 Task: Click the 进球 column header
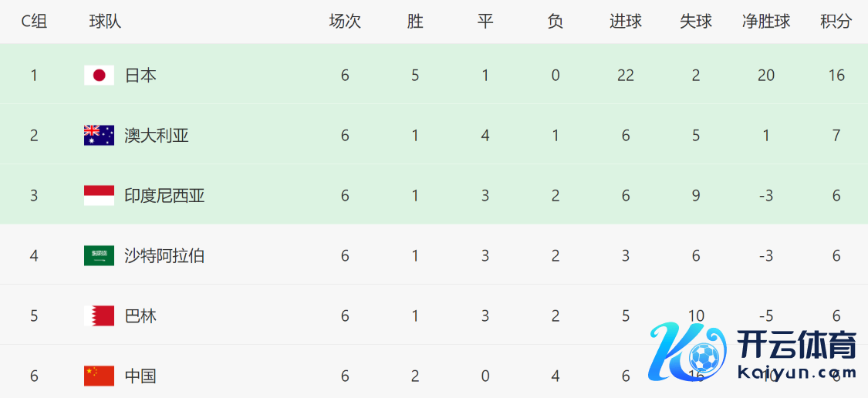coord(625,22)
